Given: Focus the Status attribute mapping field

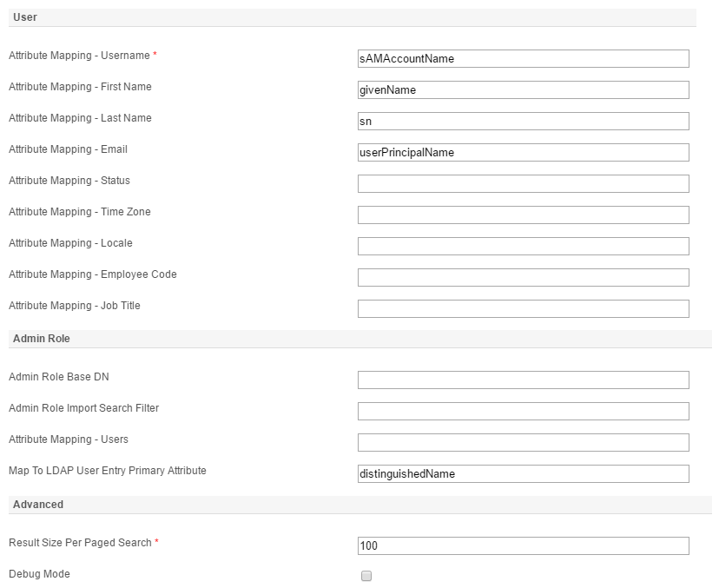Looking at the screenshot, I should pyautogui.click(x=523, y=184).
